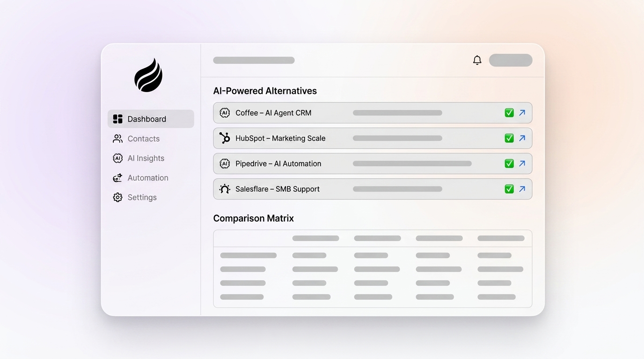Click the AI Insights badge icon

(x=118, y=158)
